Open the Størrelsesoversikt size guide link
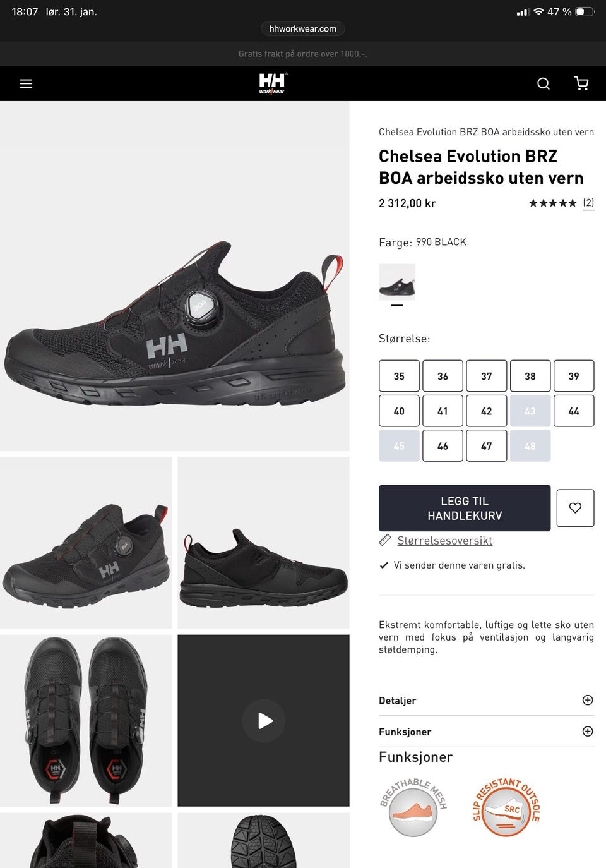The width and height of the screenshot is (606, 868). click(x=444, y=541)
